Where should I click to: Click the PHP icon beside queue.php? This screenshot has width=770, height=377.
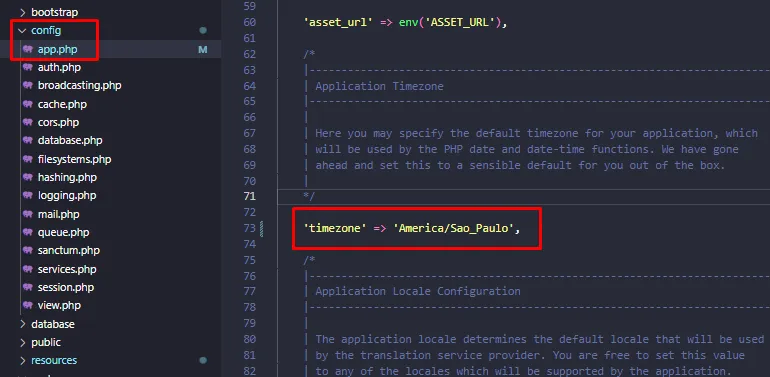28,232
